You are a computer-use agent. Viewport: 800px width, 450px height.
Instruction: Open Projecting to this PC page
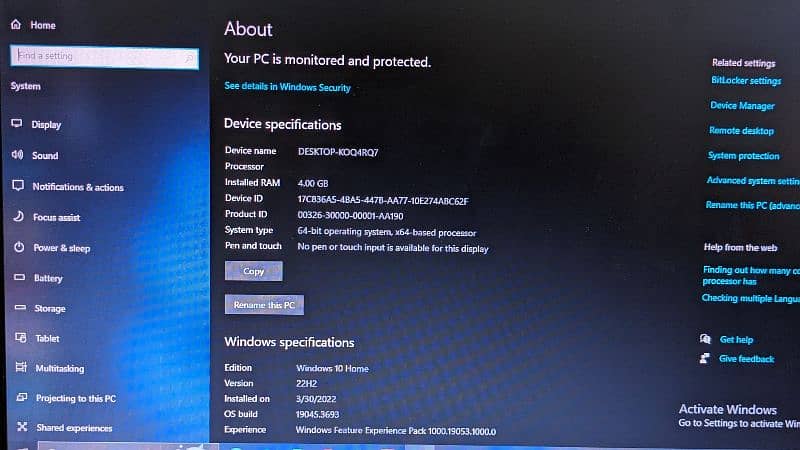click(75, 398)
